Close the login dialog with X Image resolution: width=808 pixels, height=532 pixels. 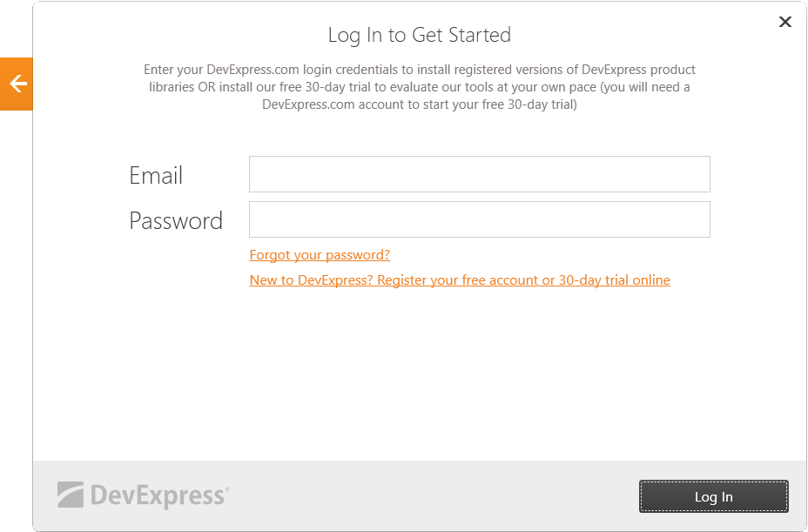point(784,22)
